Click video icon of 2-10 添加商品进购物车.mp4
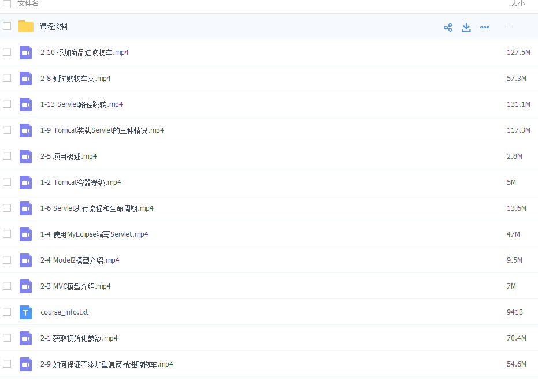Image resolution: width=538 pixels, height=392 pixels. (26, 53)
